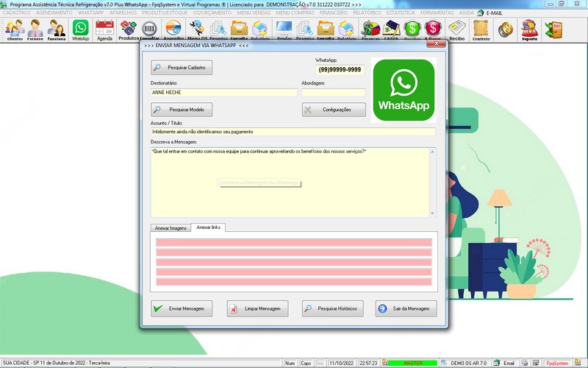Screen dimensions: 588x368
Task: Open Configurações button
Action: [x=334, y=110]
